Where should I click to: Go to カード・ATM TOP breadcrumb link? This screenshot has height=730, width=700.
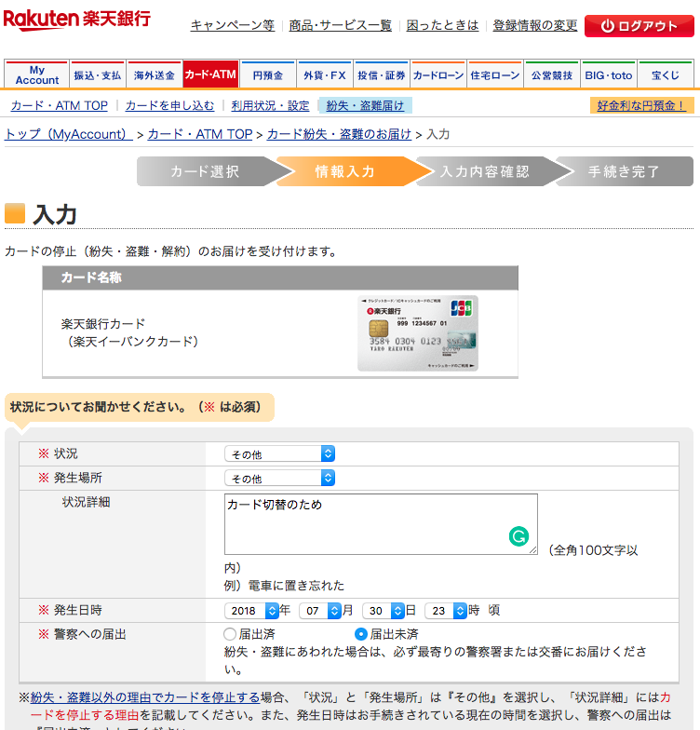point(200,134)
